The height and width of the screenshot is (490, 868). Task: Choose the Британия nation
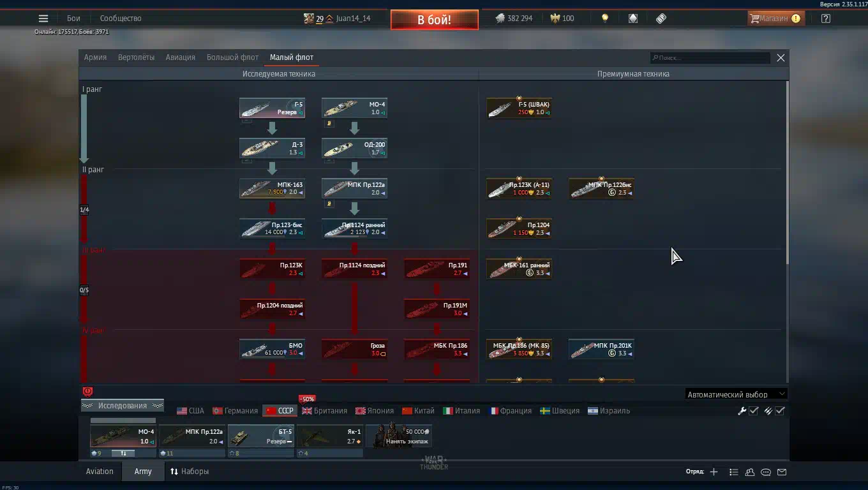[x=325, y=411]
